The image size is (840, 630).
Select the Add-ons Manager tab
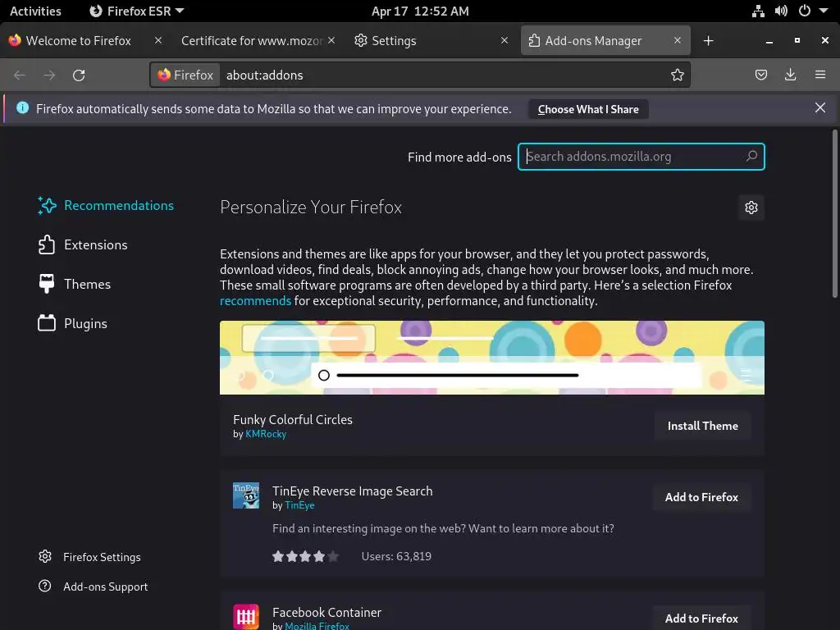593,41
